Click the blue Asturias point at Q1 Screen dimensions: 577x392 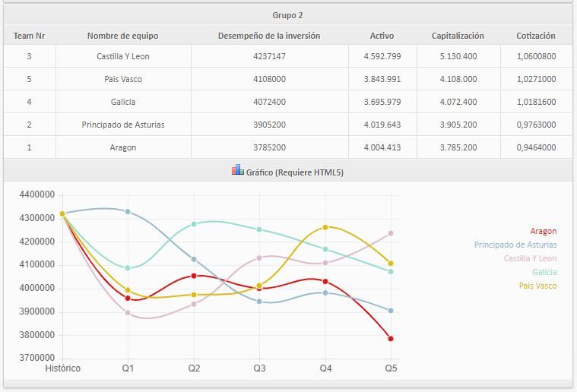[x=128, y=211]
